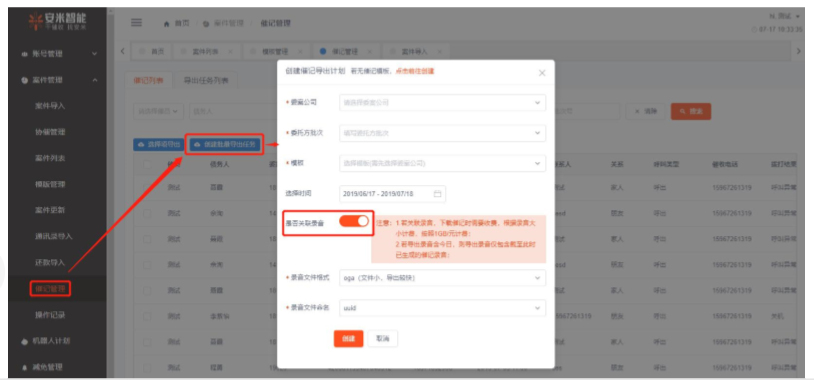Switch to the 案件导入 page tab
The height and width of the screenshot is (380, 814).
(x=414, y=52)
